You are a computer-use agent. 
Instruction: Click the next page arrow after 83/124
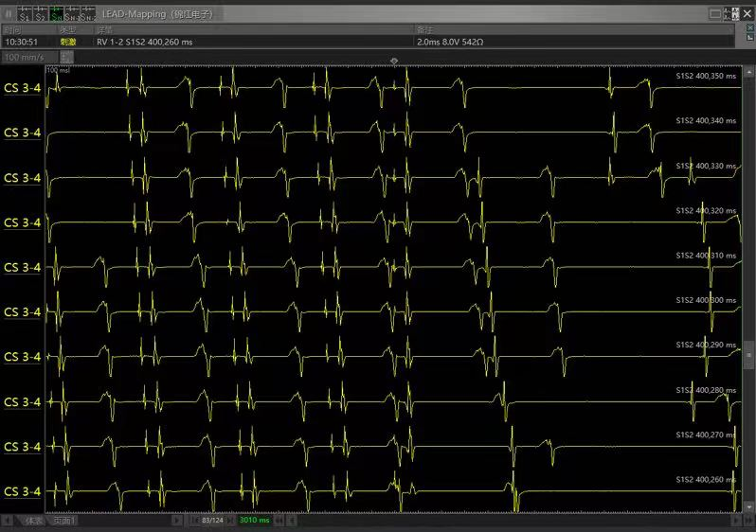pos(231,521)
